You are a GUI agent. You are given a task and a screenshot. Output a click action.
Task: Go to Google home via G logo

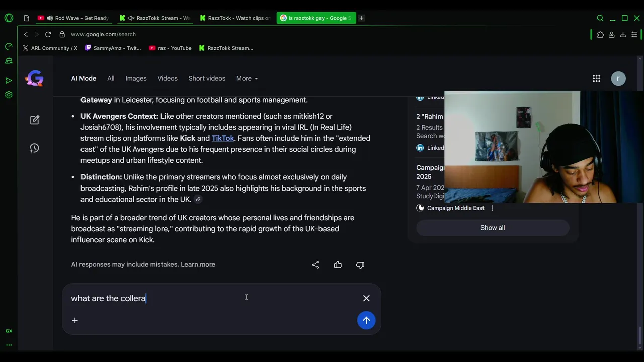pyautogui.click(x=34, y=78)
